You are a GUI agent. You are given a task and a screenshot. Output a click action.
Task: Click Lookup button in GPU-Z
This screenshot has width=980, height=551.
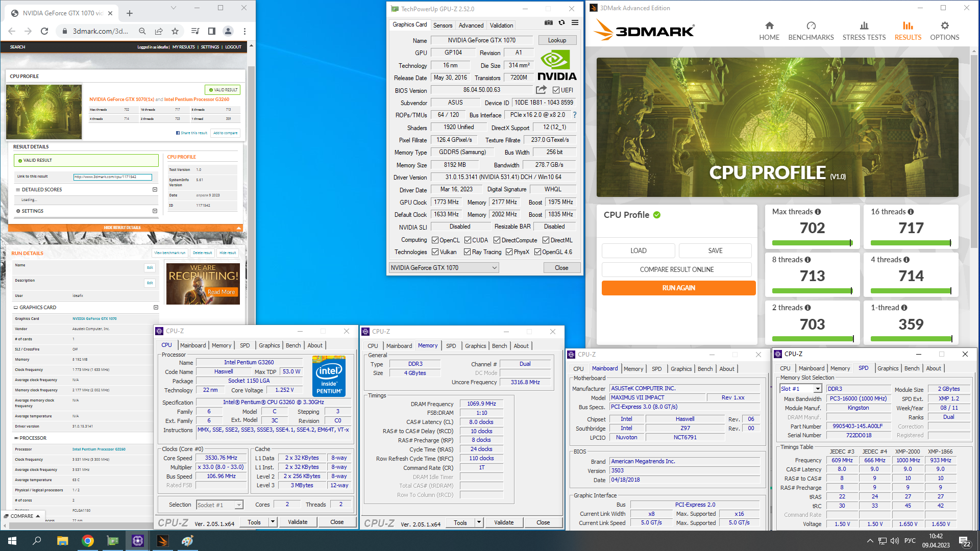coord(557,40)
